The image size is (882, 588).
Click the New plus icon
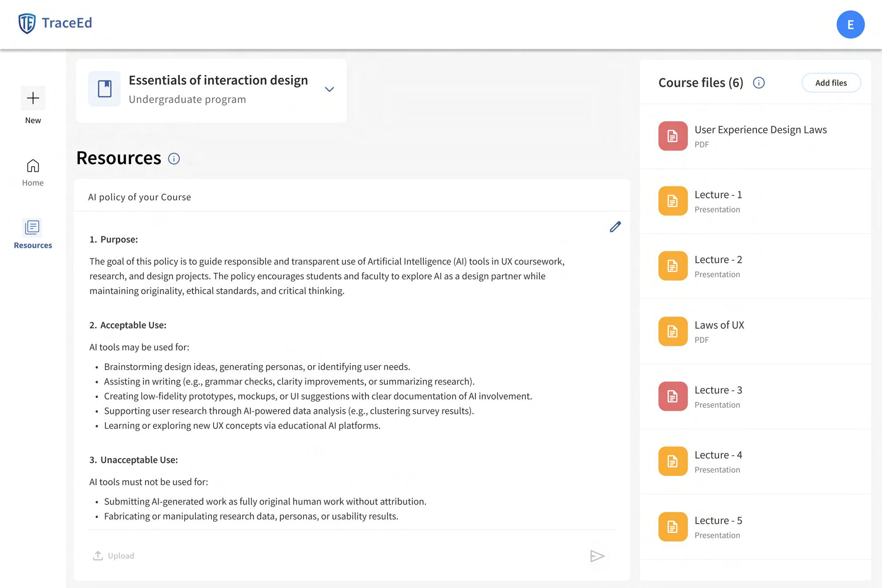pyautogui.click(x=33, y=98)
